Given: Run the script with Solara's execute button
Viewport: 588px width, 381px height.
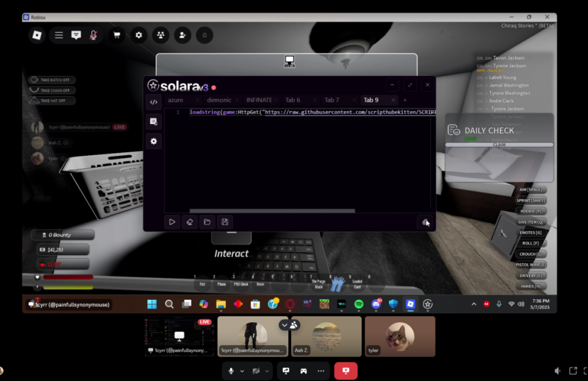Looking at the screenshot, I should (x=172, y=222).
